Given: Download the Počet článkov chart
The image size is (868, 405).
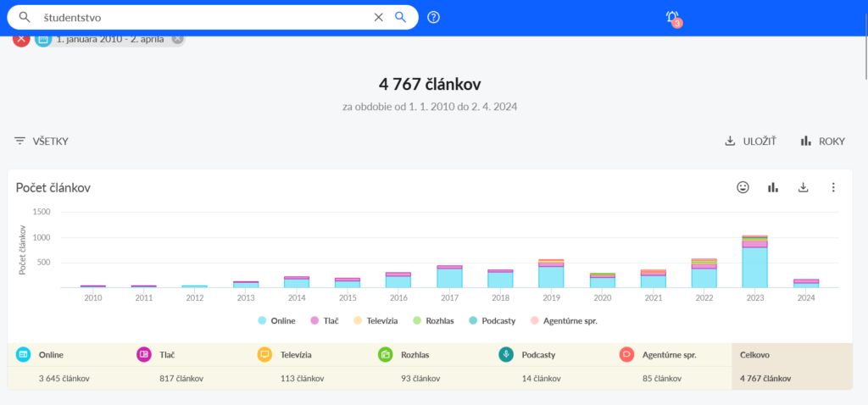Looking at the screenshot, I should [x=804, y=187].
